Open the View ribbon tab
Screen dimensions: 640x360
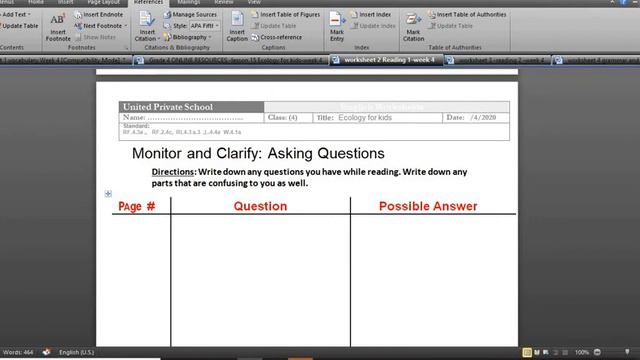[x=254, y=2]
